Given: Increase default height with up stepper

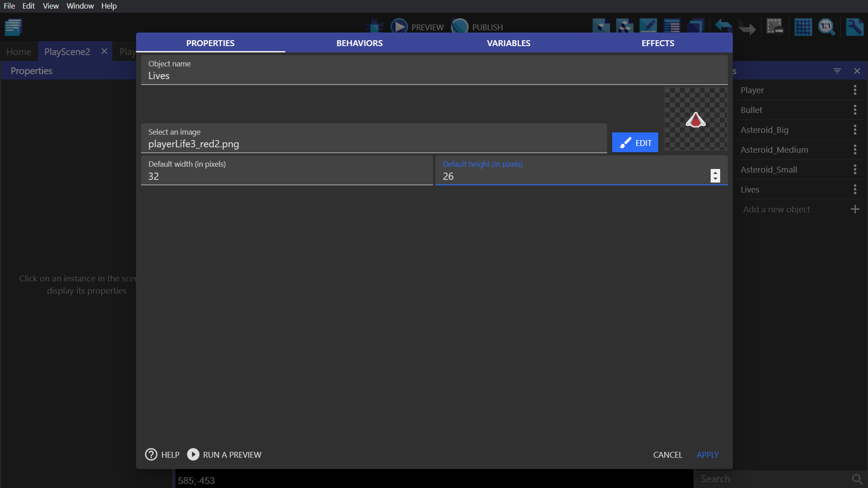Looking at the screenshot, I should (x=715, y=173).
